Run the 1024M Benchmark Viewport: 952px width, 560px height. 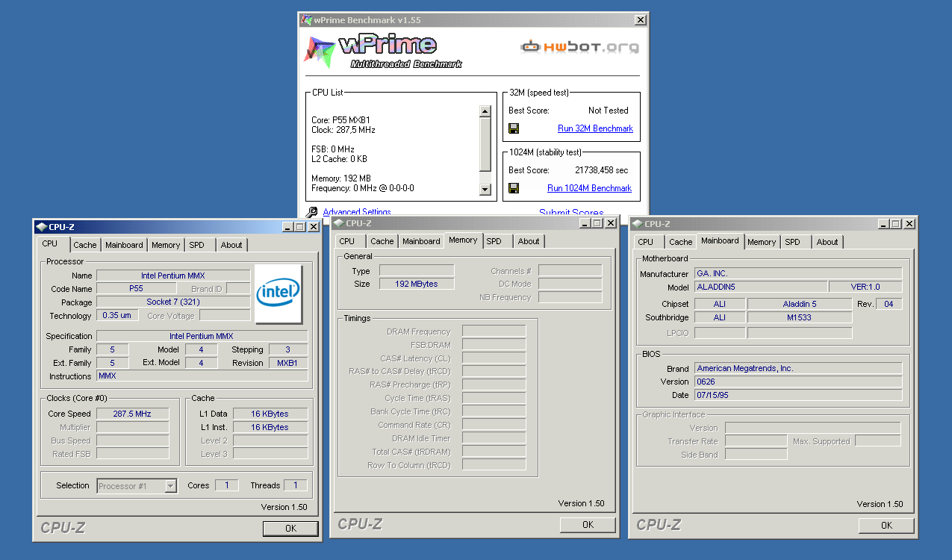[x=589, y=188]
